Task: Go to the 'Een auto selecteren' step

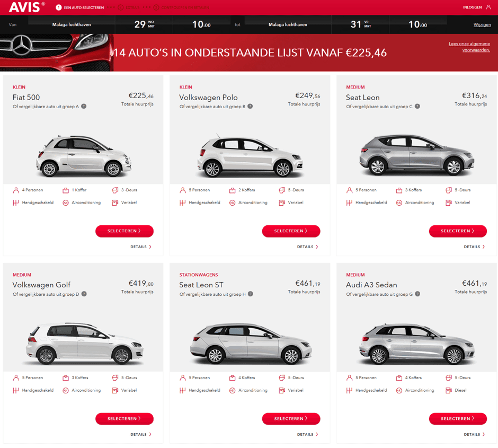Action: pyautogui.click(x=79, y=7)
